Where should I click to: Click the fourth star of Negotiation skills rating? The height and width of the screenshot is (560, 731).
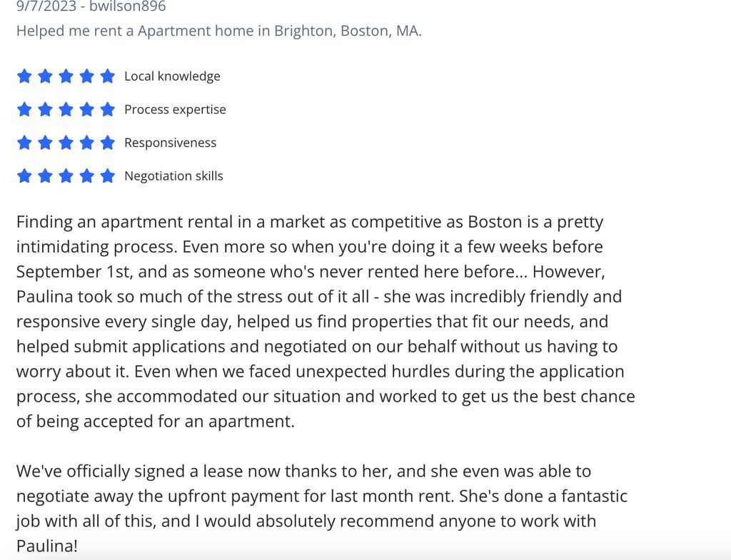tap(86, 176)
